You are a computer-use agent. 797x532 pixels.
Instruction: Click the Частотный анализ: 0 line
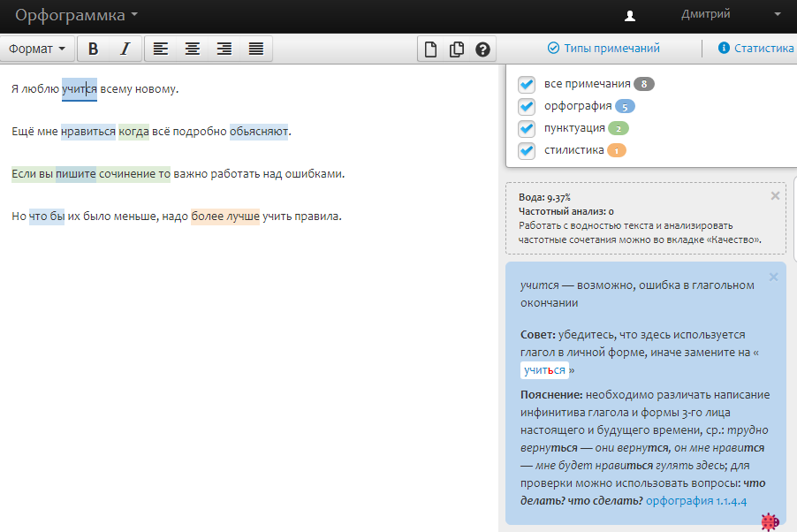[x=565, y=211]
